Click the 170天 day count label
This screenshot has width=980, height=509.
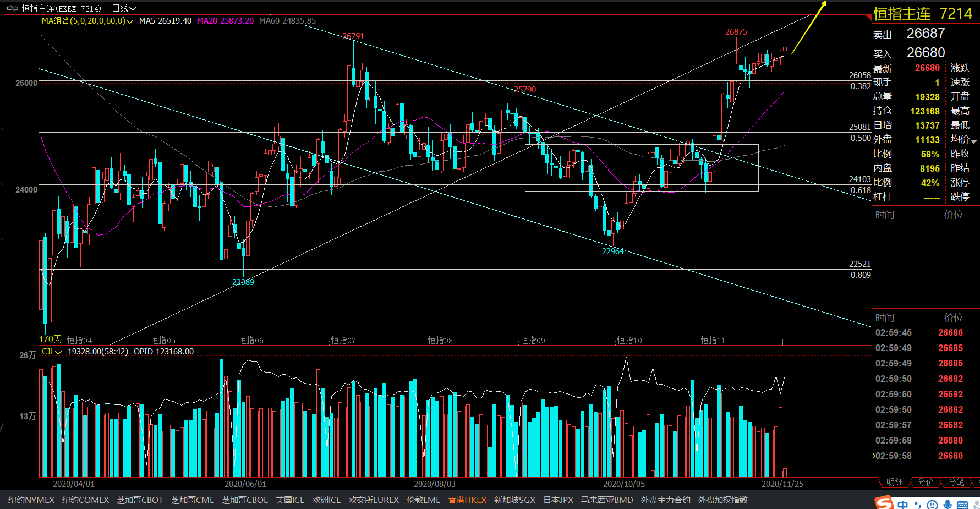point(51,340)
